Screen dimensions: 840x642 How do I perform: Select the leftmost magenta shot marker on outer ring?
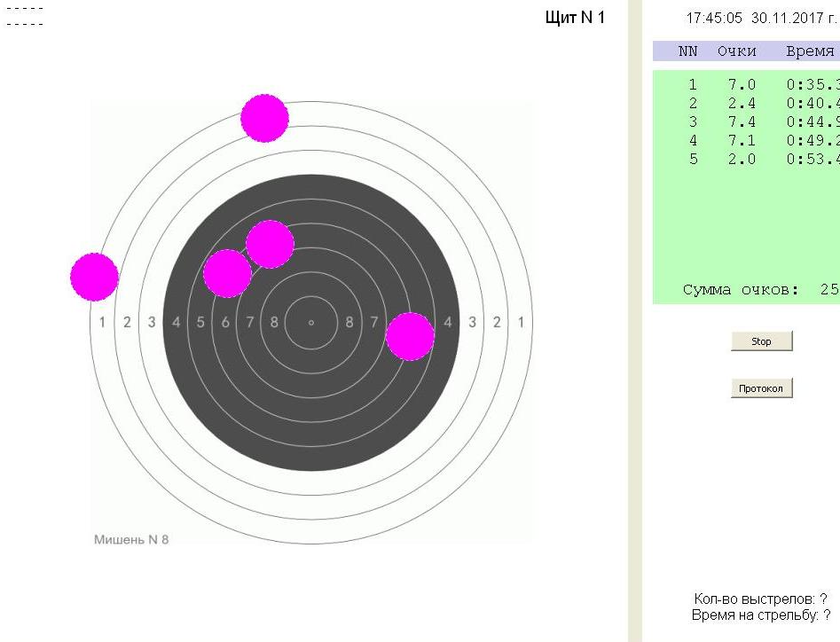pyautogui.click(x=94, y=277)
